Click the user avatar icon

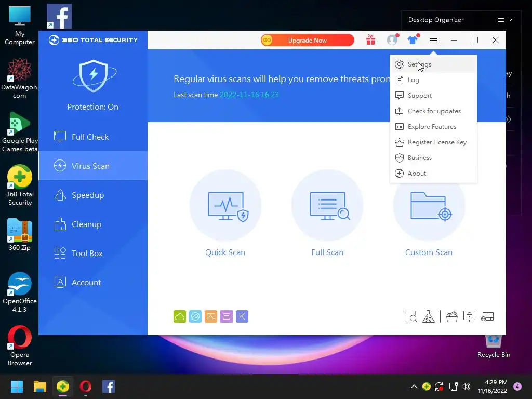click(x=392, y=40)
